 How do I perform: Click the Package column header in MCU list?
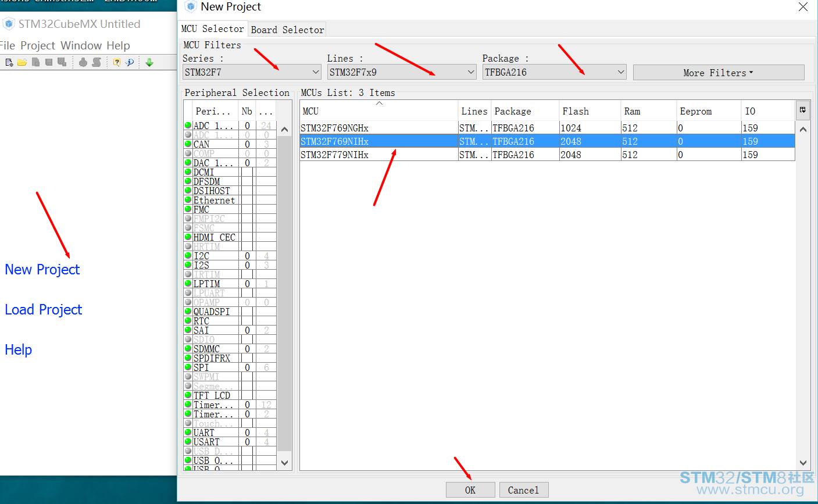[525, 111]
